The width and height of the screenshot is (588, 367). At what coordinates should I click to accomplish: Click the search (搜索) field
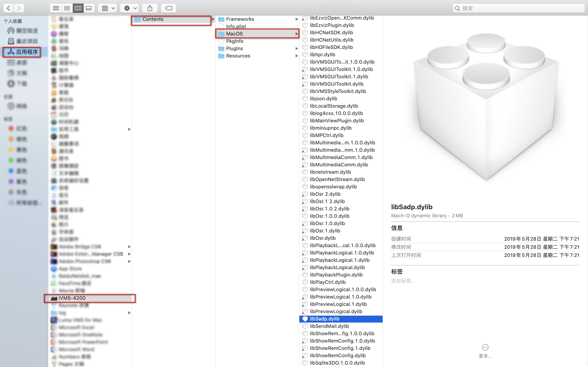520,8
